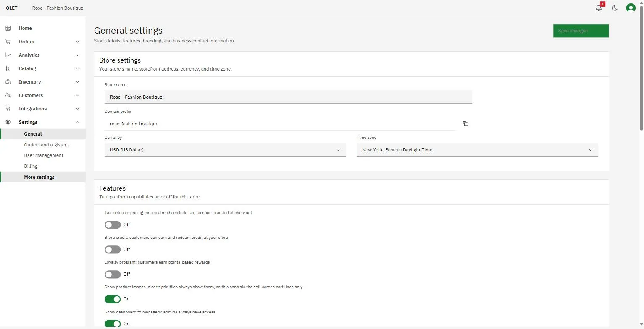The image size is (644, 329).
Task: Open the Time zone dropdown
Action: tap(477, 150)
